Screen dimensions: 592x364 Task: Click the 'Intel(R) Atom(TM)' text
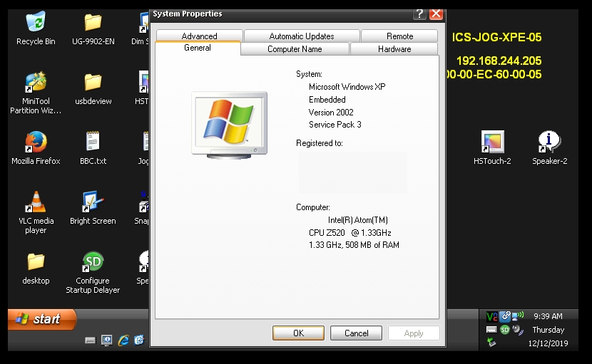pyautogui.click(x=357, y=220)
